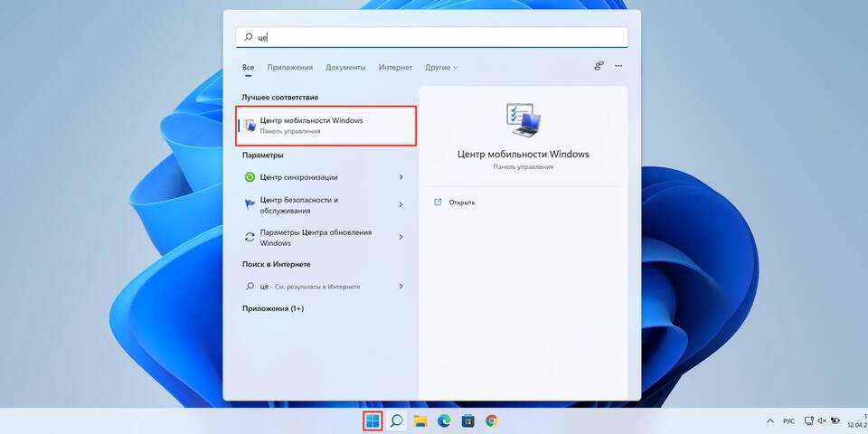Expand the Другие dropdown
868x434 pixels.
441,68
